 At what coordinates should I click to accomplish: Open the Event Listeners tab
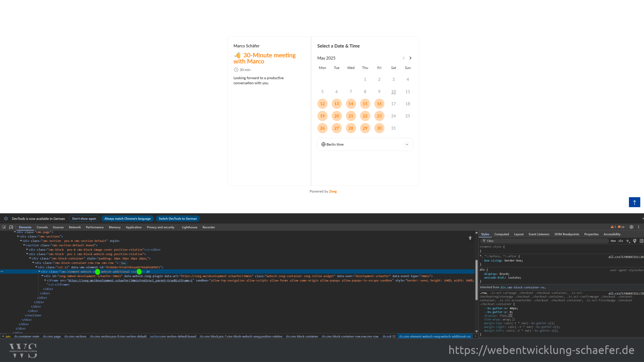539,234
